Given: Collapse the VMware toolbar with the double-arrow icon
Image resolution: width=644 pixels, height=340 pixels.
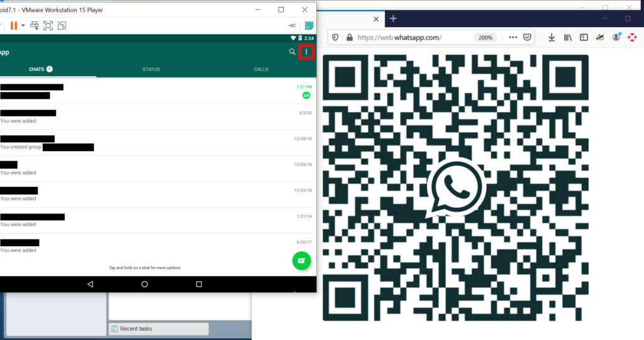Looking at the screenshot, I should click(x=292, y=25).
